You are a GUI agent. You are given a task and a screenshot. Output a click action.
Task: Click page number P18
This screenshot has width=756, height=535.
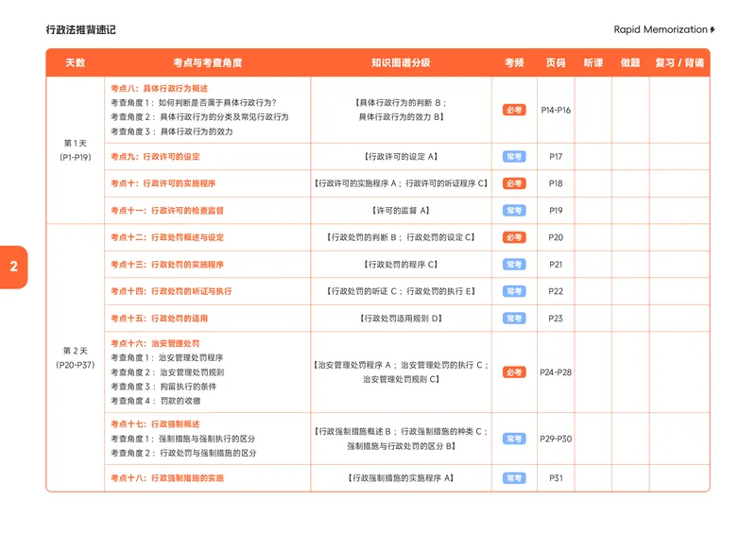click(x=556, y=183)
